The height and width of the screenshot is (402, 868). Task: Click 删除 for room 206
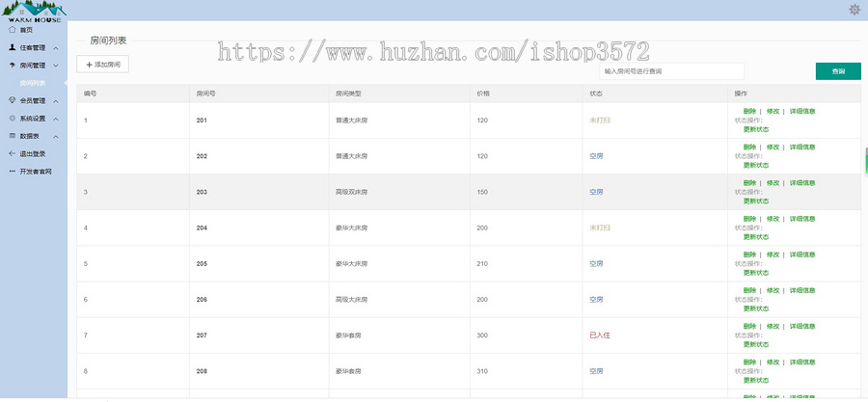[x=749, y=290]
